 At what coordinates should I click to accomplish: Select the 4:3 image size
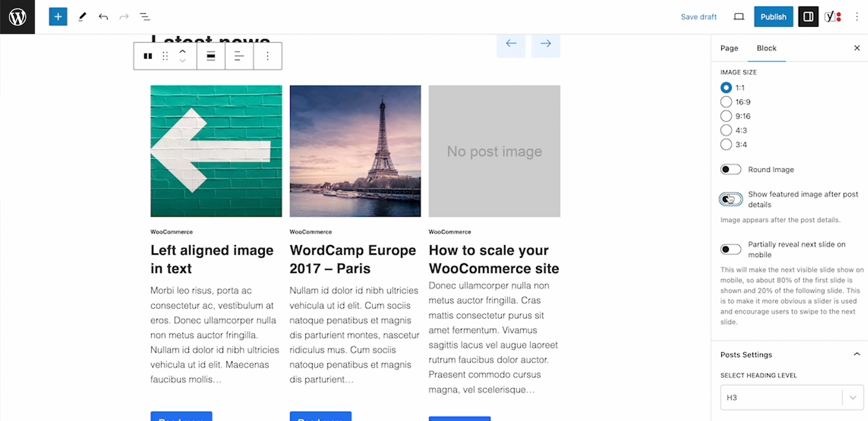pos(726,130)
